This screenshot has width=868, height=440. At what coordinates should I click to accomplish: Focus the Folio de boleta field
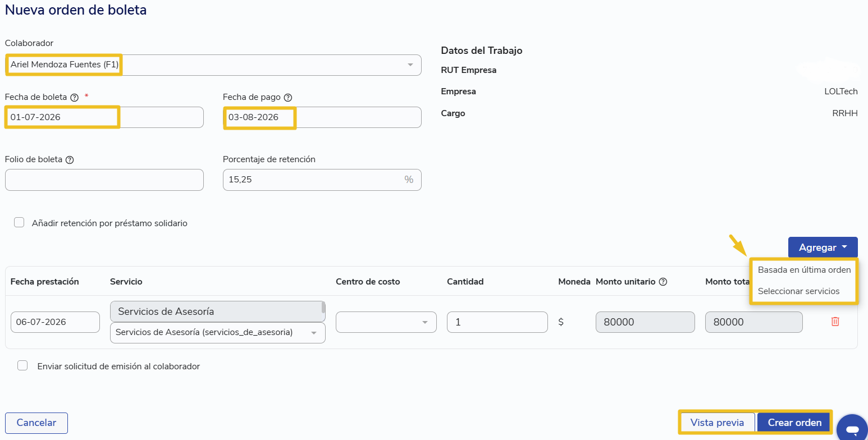tap(104, 180)
